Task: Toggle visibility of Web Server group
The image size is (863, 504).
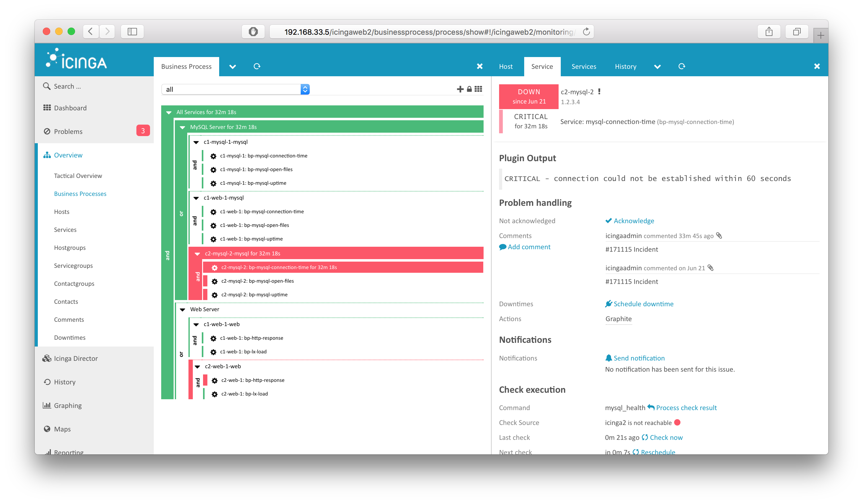Action: tap(184, 308)
